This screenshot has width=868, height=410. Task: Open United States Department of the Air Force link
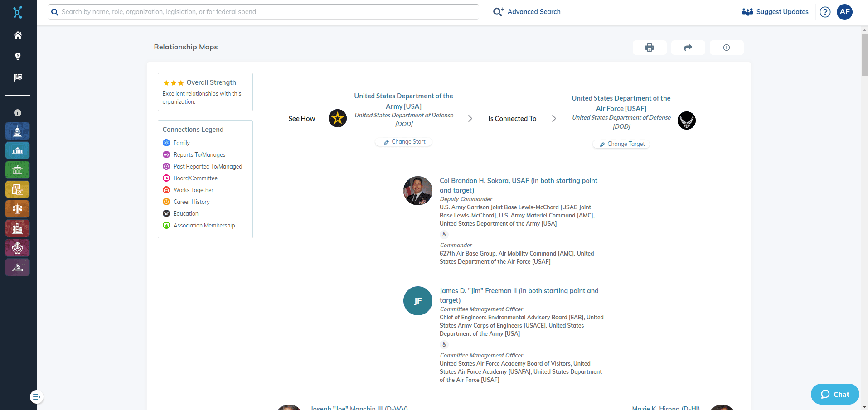click(x=621, y=103)
